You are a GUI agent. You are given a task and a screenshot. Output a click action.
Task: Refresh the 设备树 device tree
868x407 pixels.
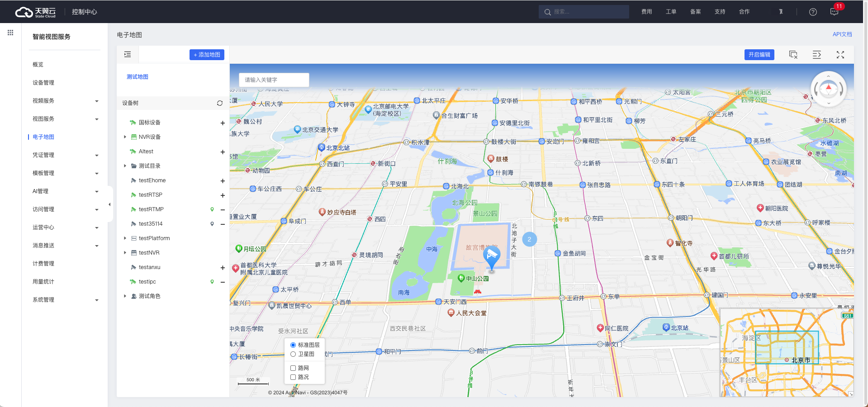point(220,103)
